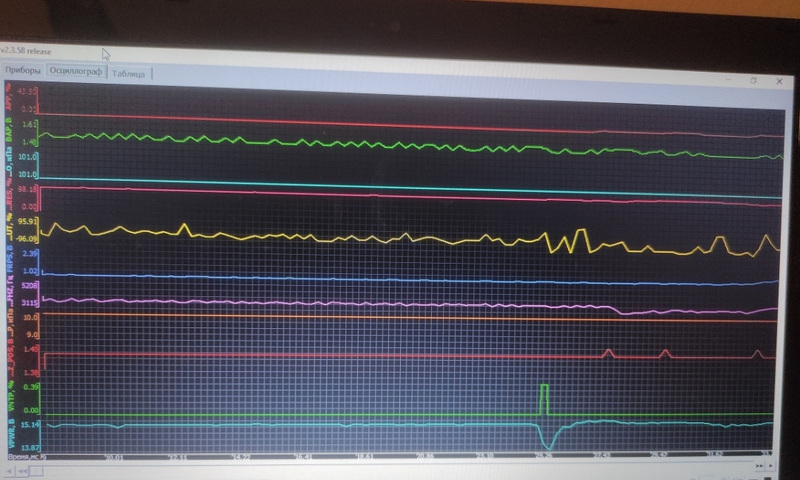Screen dimensions: 800x480
Task: Select the Осциллограф tab
Action: click(x=75, y=72)
